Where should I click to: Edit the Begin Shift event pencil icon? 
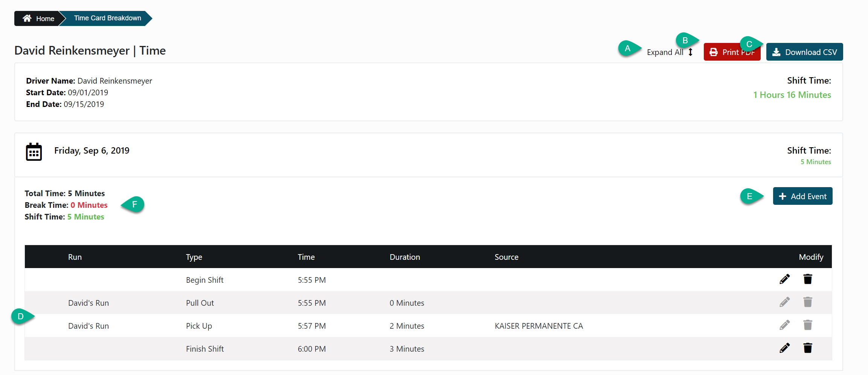784,279
